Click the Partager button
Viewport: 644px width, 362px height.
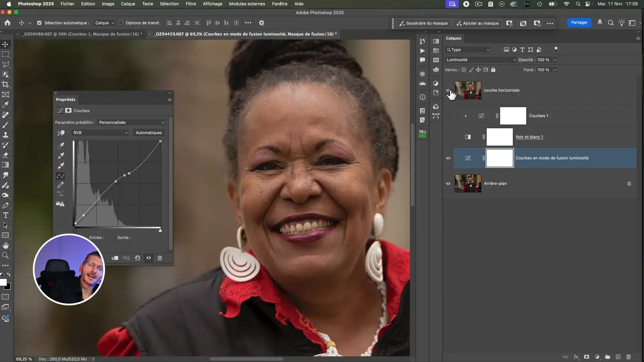(x=579, y=22)
